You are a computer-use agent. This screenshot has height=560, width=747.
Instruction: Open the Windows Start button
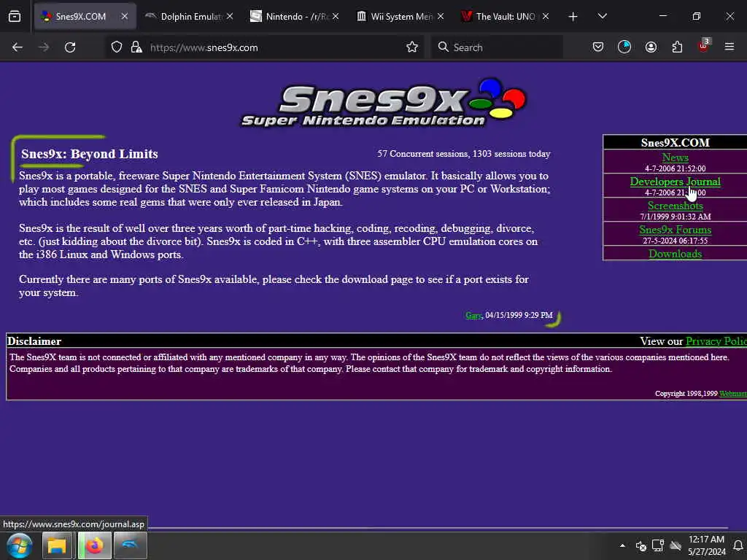[20, 545]
